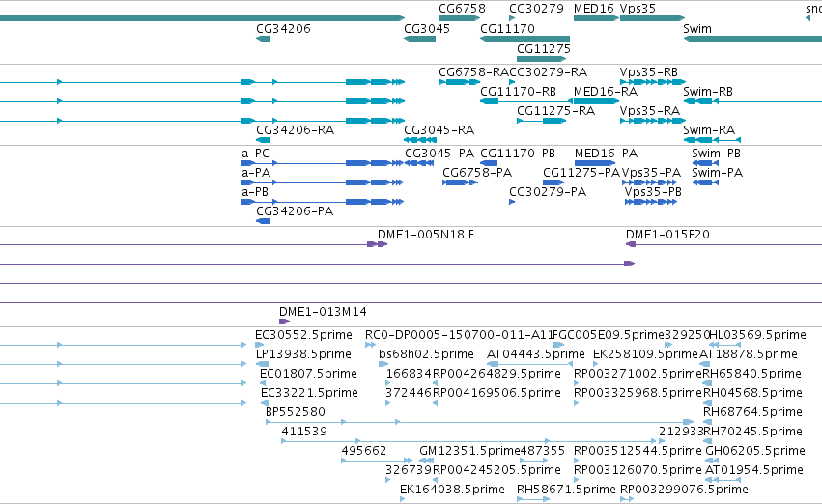Screen dimensions: 822x504
Task: Click EST RP003271002.5prime label
Action: [x=638, y=375]
